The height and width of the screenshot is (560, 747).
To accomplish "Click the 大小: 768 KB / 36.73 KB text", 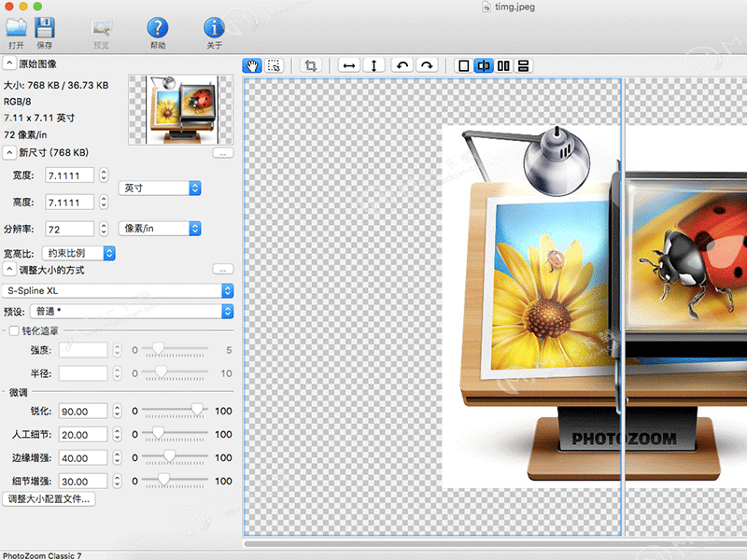I will 56,85.
